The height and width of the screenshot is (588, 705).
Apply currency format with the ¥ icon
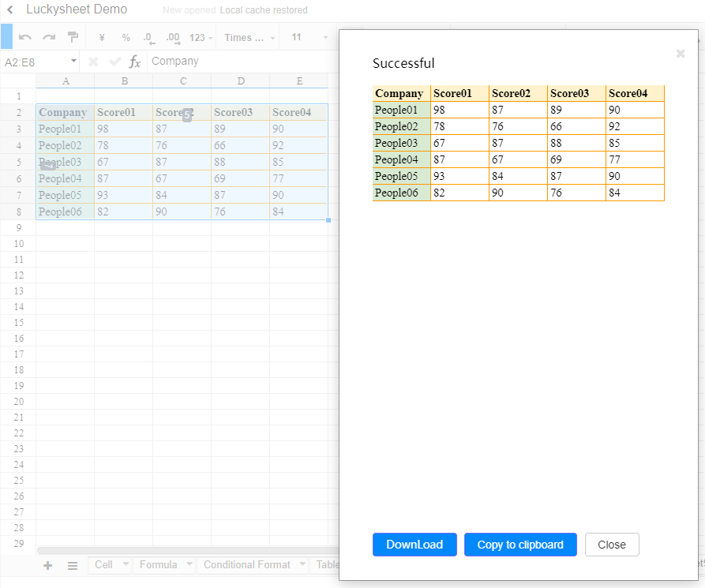pyautogui.click(x=101, y=36)
